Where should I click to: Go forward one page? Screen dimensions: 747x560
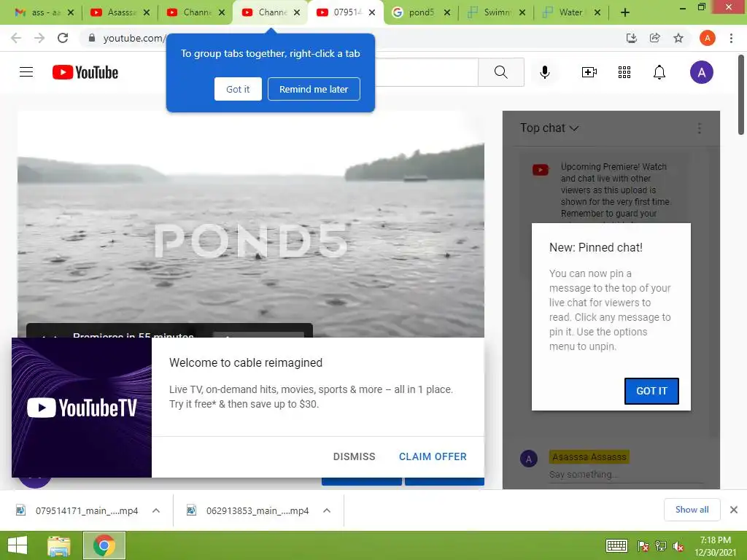click(39, 38)
